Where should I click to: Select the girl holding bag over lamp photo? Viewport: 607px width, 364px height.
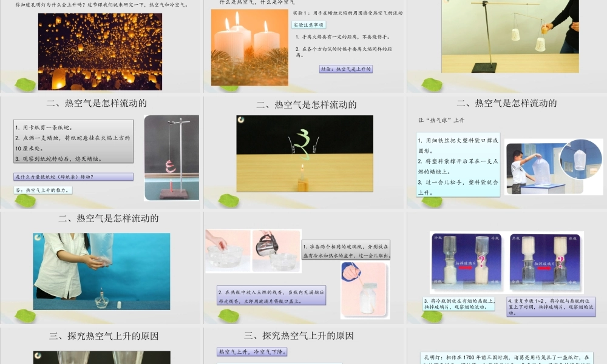tap(101, 271)
